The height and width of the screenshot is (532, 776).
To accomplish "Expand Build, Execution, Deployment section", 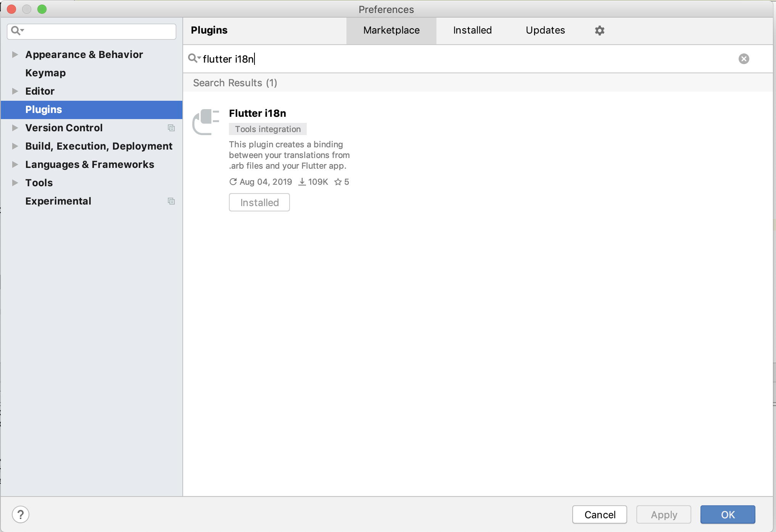I will pos(15,146).
